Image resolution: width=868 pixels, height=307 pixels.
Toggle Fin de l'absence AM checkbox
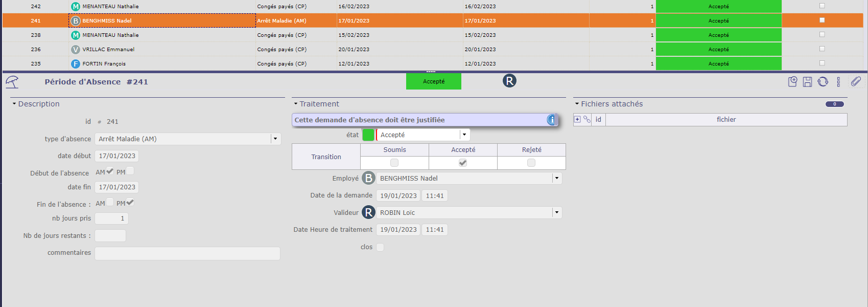[x=110, y=202]
